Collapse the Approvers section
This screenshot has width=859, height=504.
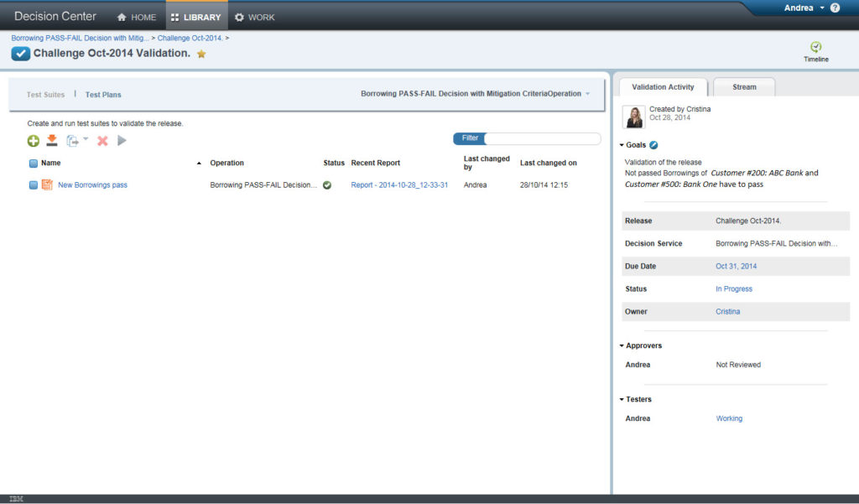click(622, 346)
